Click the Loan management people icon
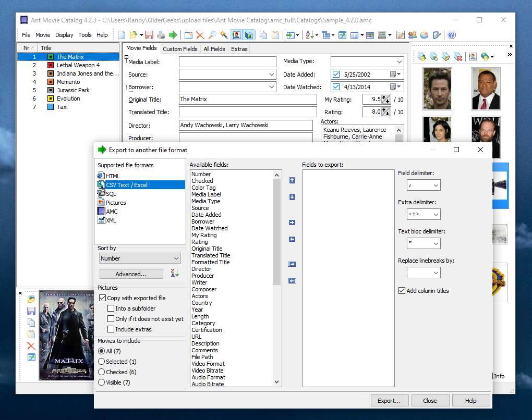The height and width of the screenshot is (420, 532). [x=412, y=35]
